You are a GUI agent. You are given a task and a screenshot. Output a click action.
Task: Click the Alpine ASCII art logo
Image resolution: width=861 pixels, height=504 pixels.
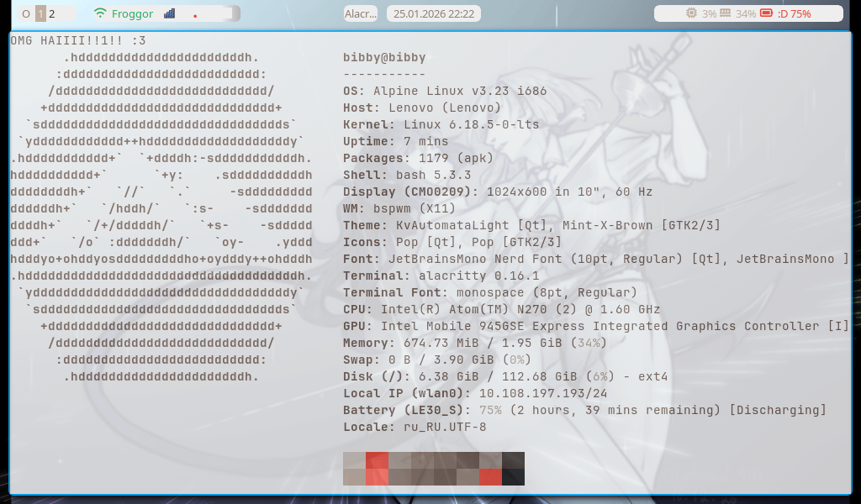click(x=161, y=217)
